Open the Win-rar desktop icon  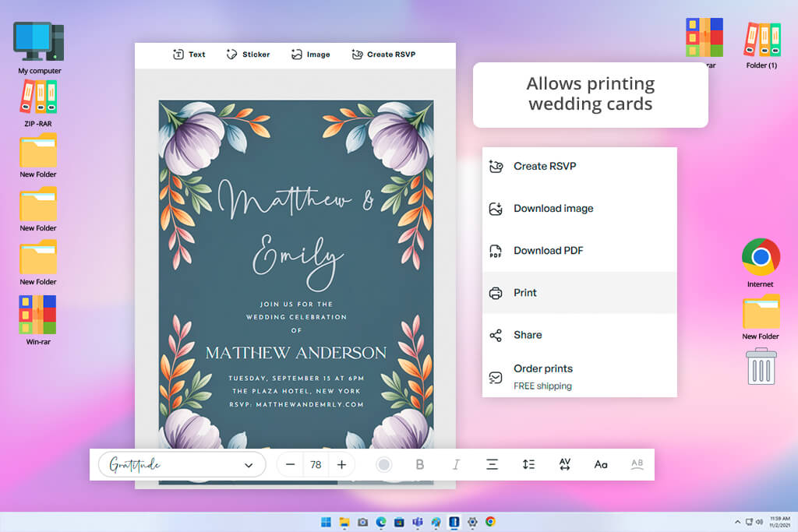pos(38,320)
